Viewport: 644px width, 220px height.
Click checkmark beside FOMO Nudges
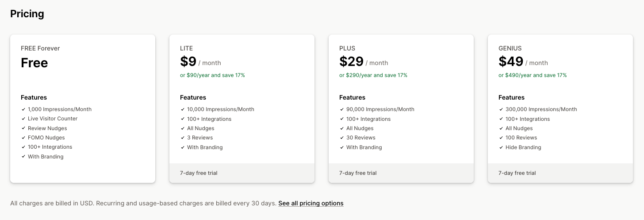click(x=23, y=138)
